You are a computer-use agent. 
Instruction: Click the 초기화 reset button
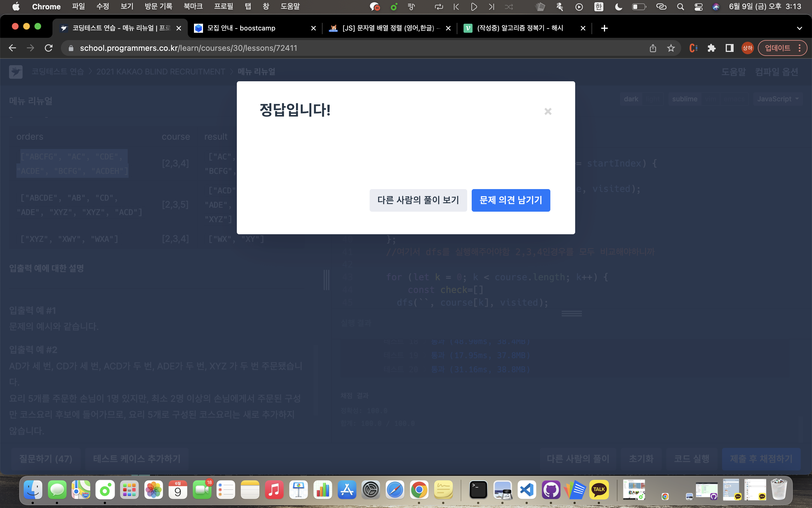pyautogui.click(x=641, y=459)
